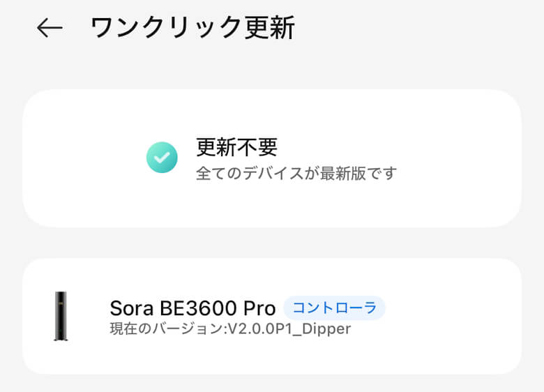Tap the 現在のバージョン label
This screenshot has height=392, width=544.
tap(164, 328)
